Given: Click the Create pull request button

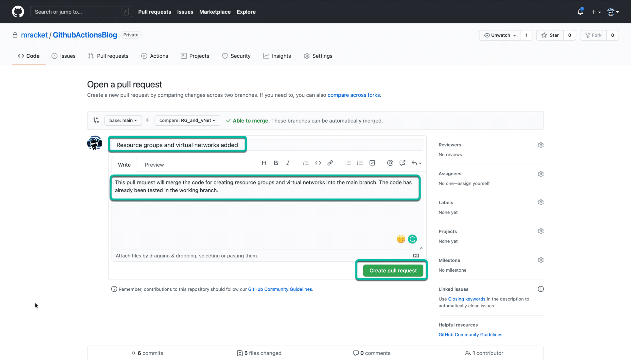Looking at the screenshot, I should click(393, 270).
